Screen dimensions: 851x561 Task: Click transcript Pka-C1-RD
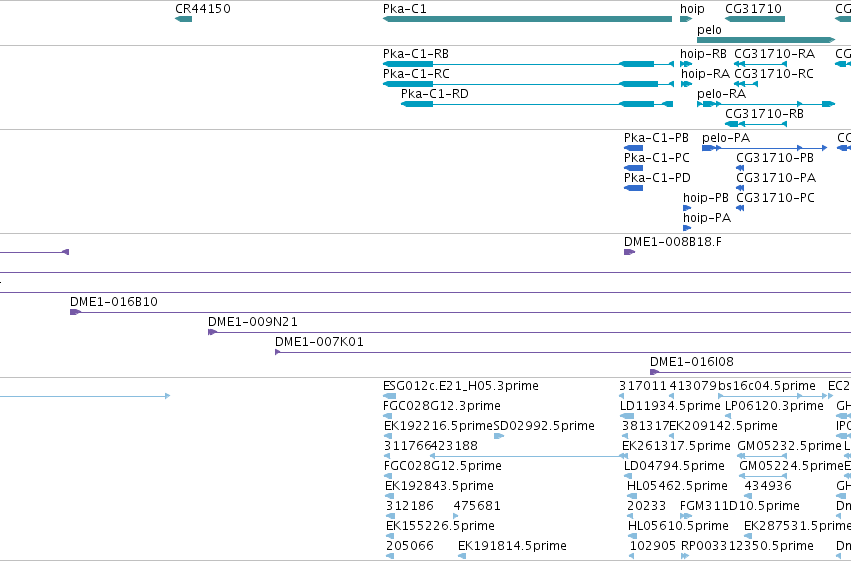tap(537, 104)
